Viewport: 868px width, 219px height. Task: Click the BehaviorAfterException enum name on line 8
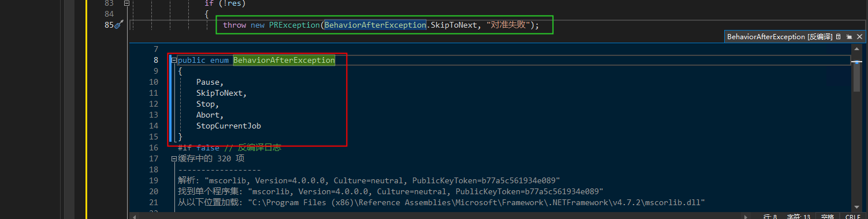pos(284,60)
